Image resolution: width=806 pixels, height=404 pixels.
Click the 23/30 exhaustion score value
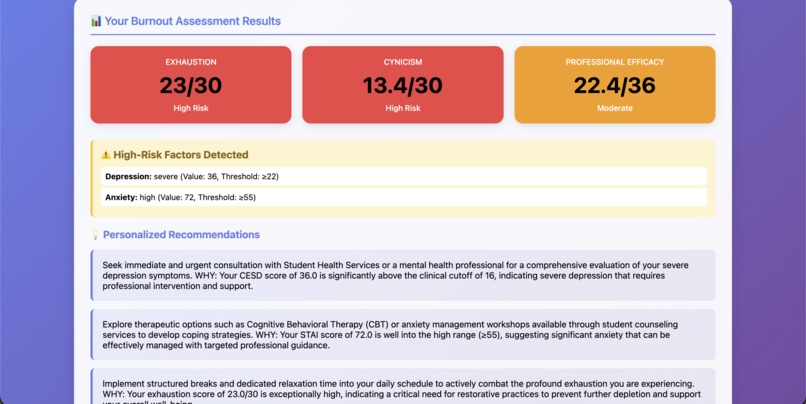coord(191,85)
